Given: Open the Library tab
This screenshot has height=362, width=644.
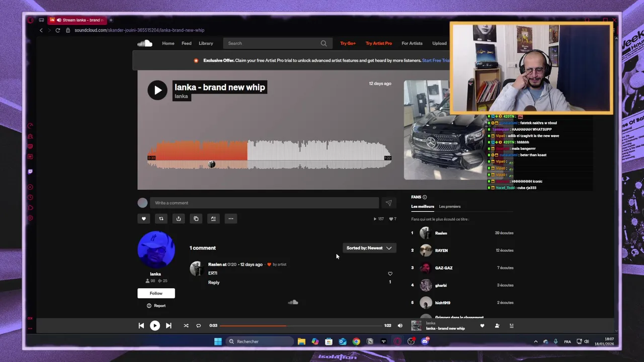Looking at the screenshot, I should (x=206, y=43).
